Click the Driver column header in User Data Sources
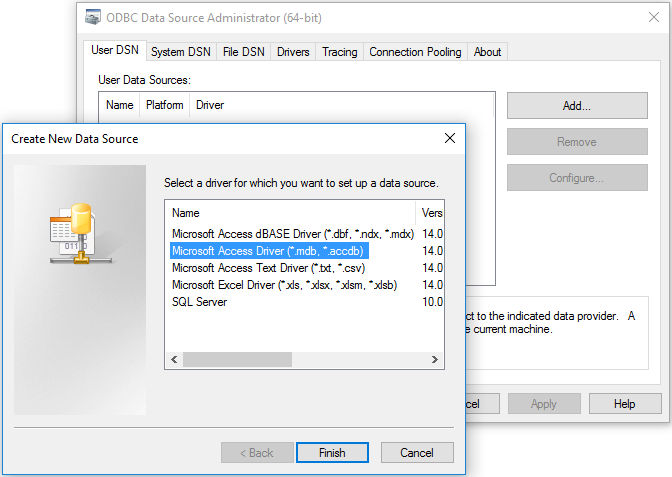 pos(341,105)
